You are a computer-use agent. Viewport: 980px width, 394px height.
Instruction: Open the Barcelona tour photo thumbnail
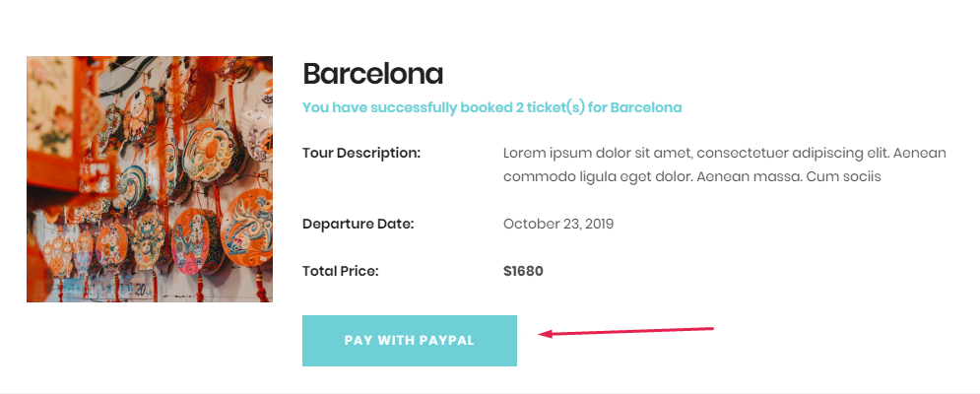(150, 179)
